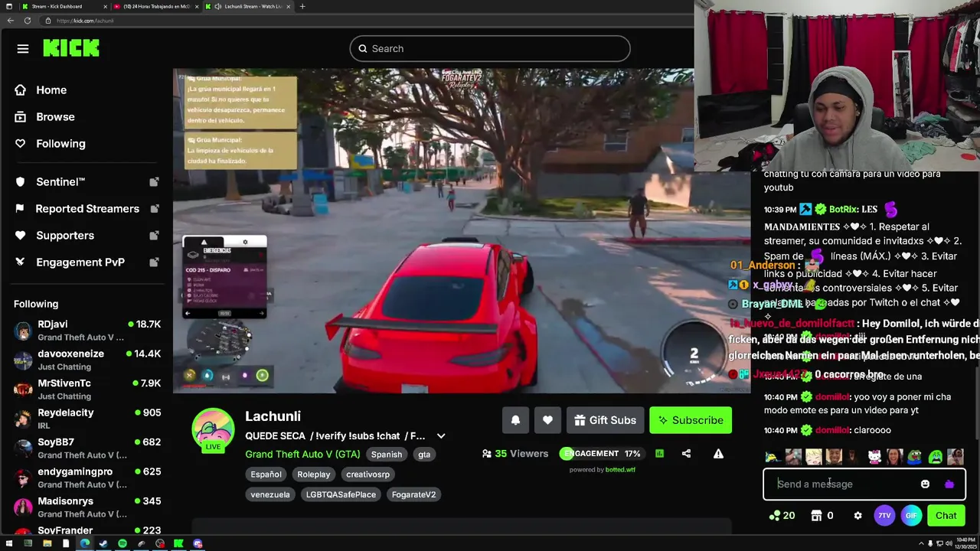Viewport: 980px width, 551px height.
Task: Open File Explorer from the taskbar
Action: pos(47,544)
